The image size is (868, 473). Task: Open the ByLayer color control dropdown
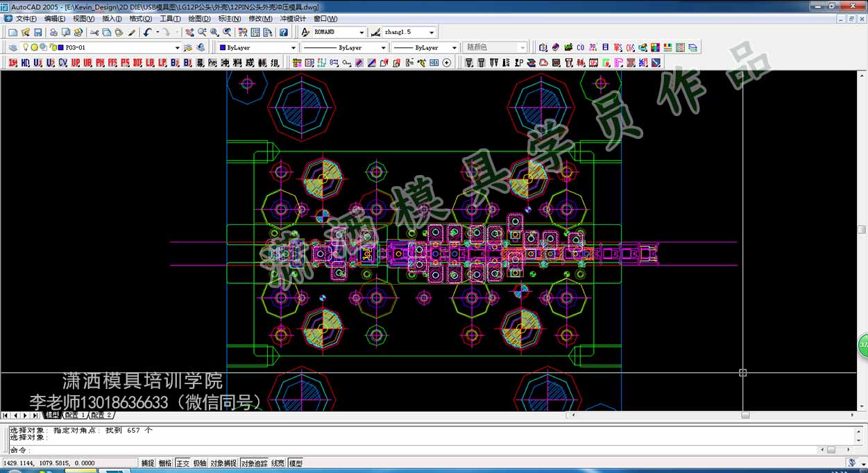[x=293, y=48]
